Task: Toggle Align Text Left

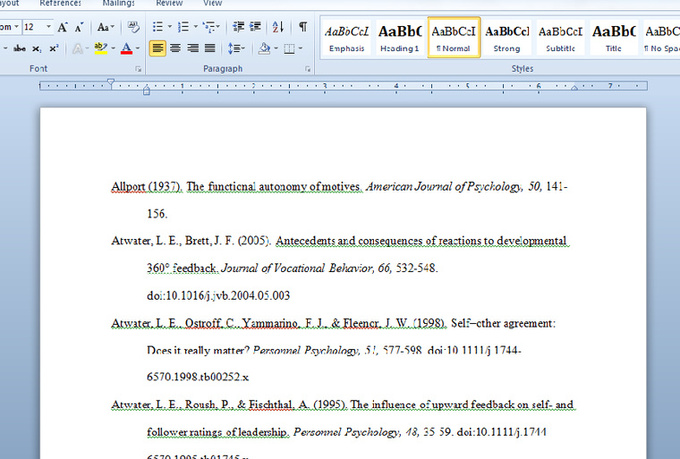Action: 157,48
